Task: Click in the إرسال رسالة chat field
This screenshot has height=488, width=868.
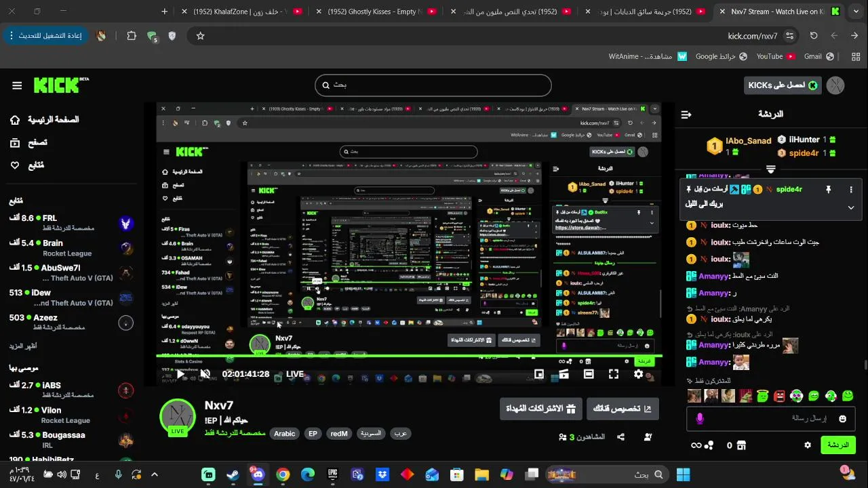Action: (x=770, y=419)
